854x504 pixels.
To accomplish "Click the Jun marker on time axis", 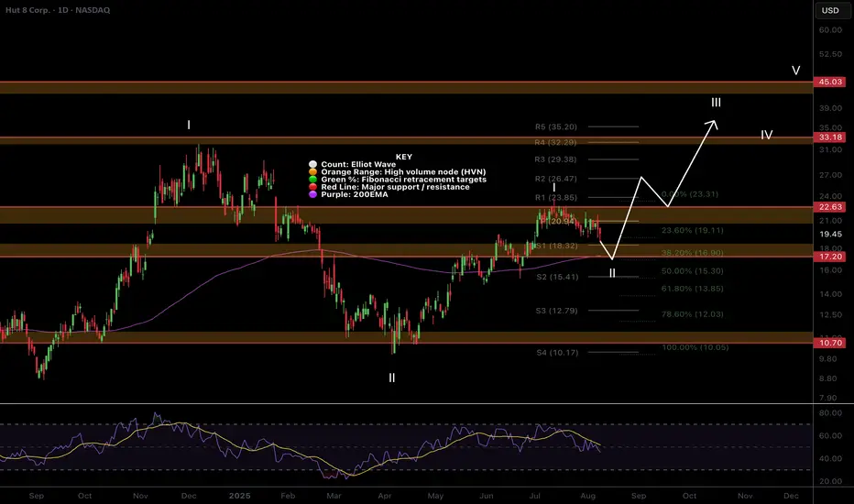I will [487, 496].
